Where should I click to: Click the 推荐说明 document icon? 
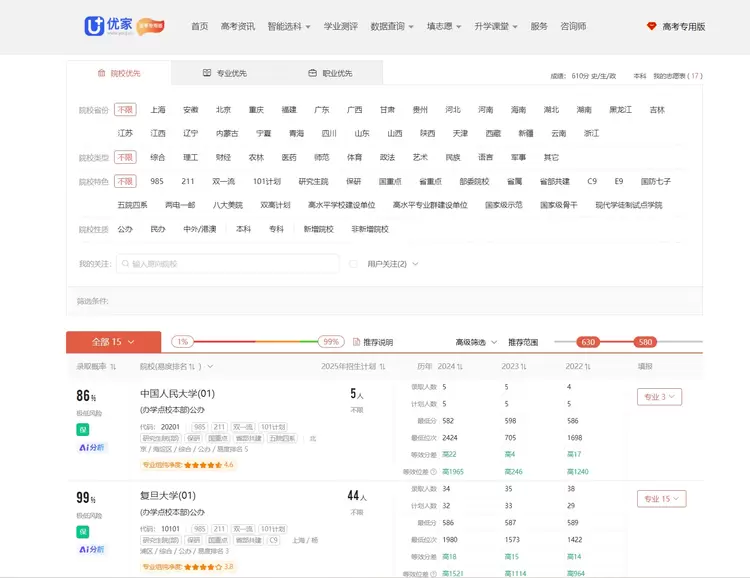point(355,342)
